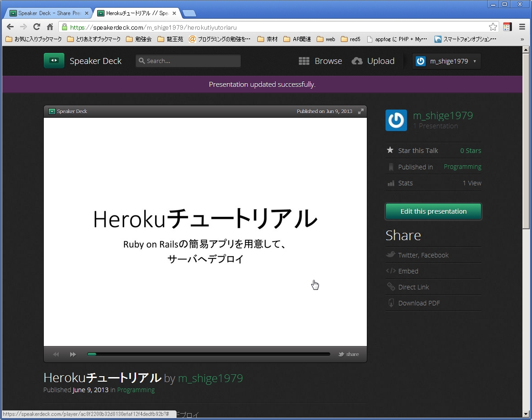Click the Stats bar chart icon

click(391, 184)
